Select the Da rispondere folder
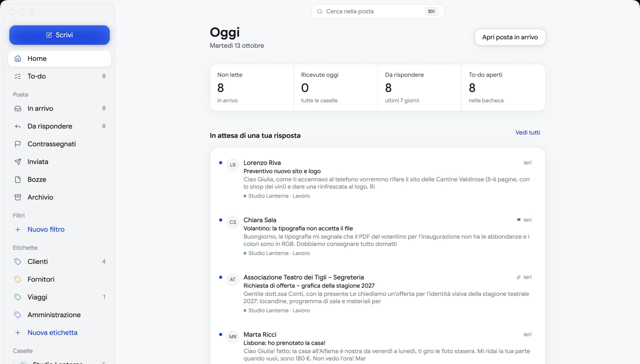 point(59,126)
